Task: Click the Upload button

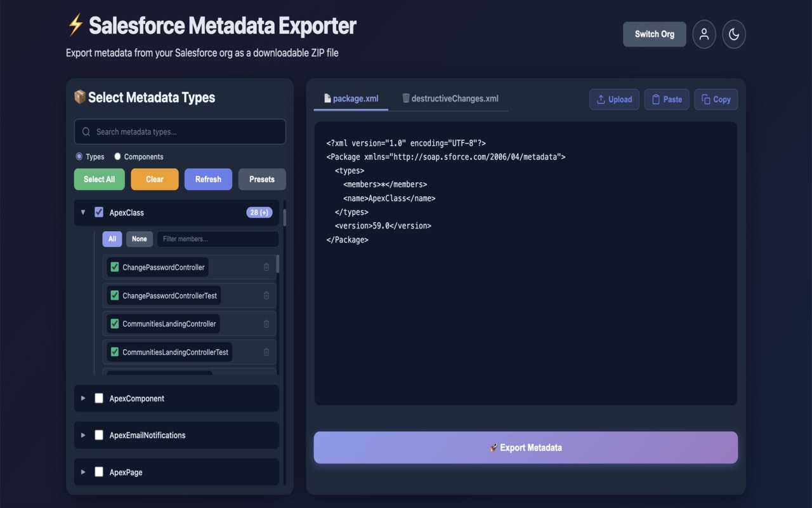Action: point(614,99)
